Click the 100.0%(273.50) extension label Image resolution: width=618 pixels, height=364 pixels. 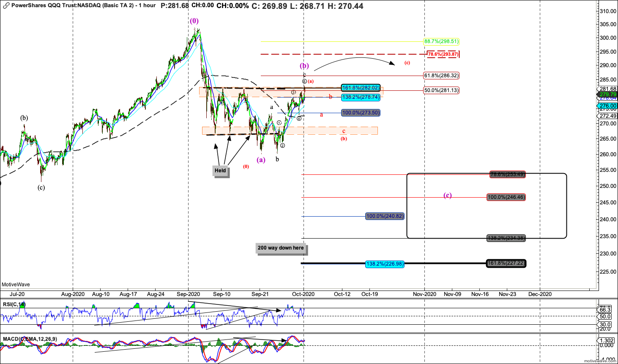(x=361, y=113)
